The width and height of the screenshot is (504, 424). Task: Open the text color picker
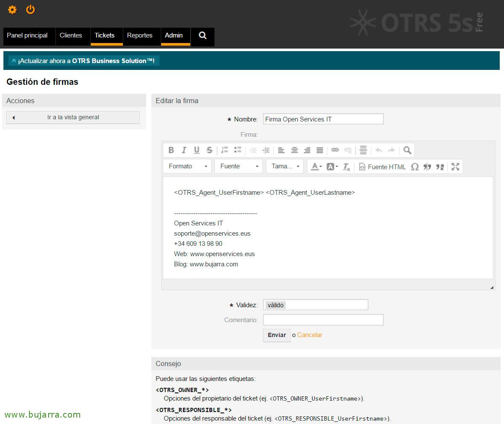coord(316,167)
